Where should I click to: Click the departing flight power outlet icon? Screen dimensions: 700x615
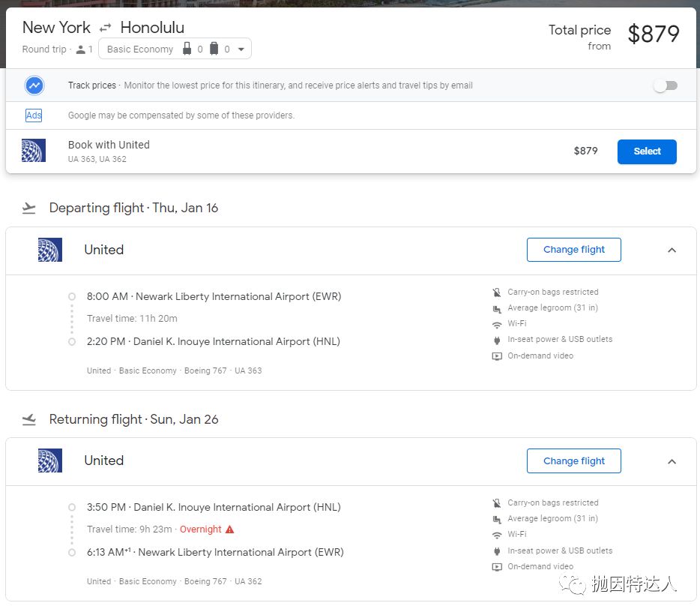click(496, 340)
